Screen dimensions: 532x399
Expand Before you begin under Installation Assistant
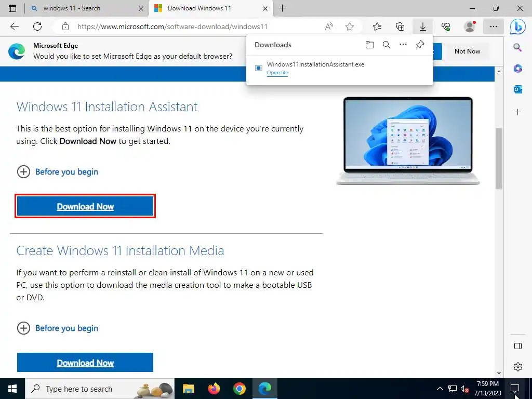57,171
